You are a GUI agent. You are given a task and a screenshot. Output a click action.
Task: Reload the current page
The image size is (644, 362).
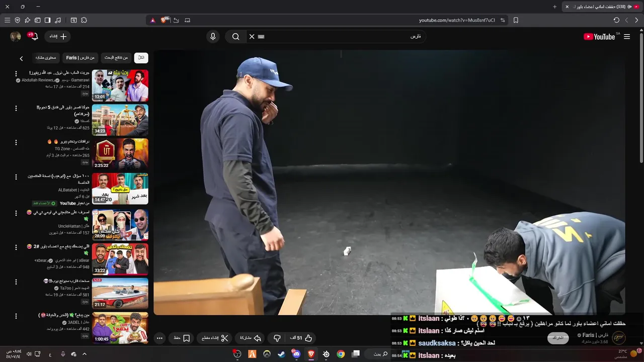(x=616, y=20)
